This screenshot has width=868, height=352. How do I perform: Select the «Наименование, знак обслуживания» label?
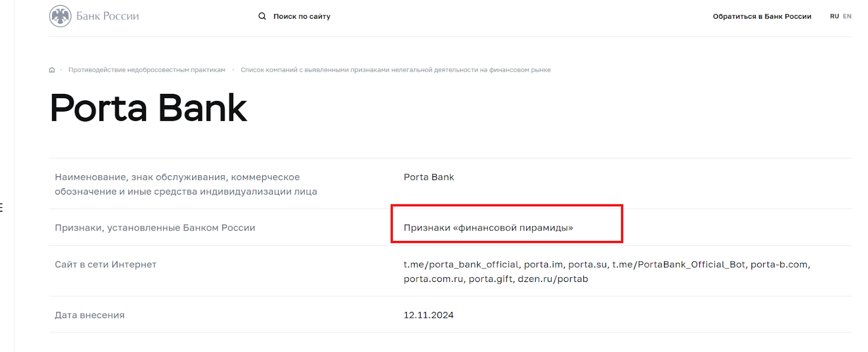point(186,184)
